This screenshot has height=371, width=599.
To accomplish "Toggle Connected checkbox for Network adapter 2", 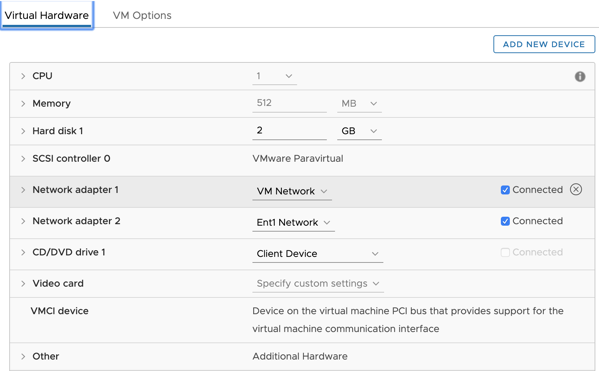I will click(505, 221).
